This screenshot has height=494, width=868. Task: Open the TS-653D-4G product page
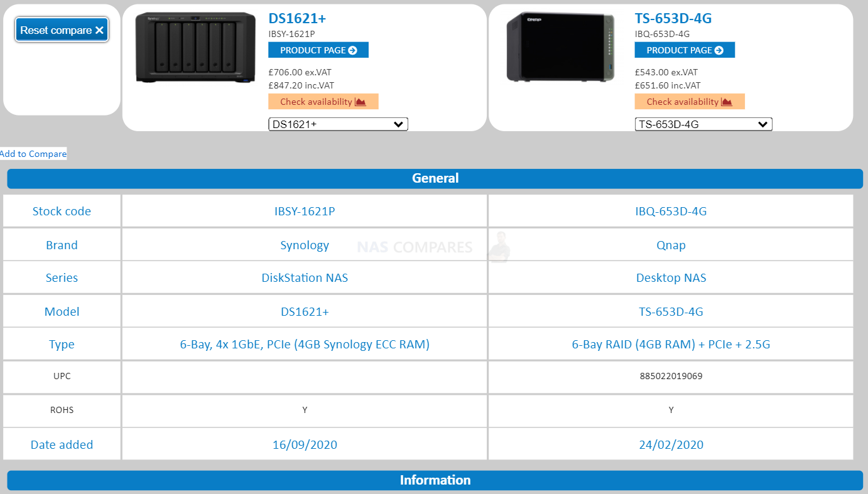click(685, 50)
